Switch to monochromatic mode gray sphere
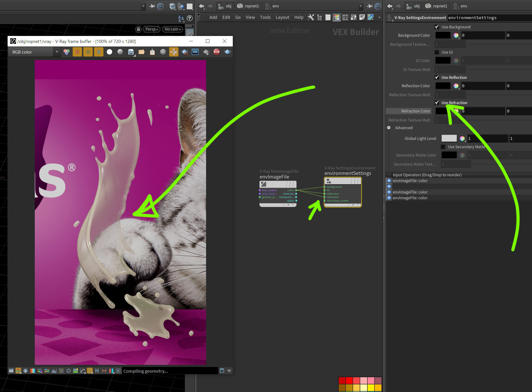The image size is (532, 392). [x=120, y=52]
